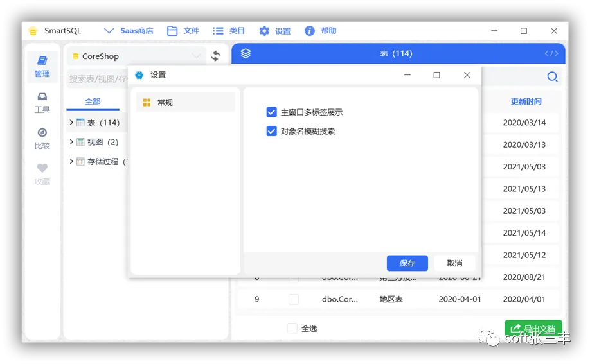
Task: Click the 常规 grid icon
Action: pos(147,102)
